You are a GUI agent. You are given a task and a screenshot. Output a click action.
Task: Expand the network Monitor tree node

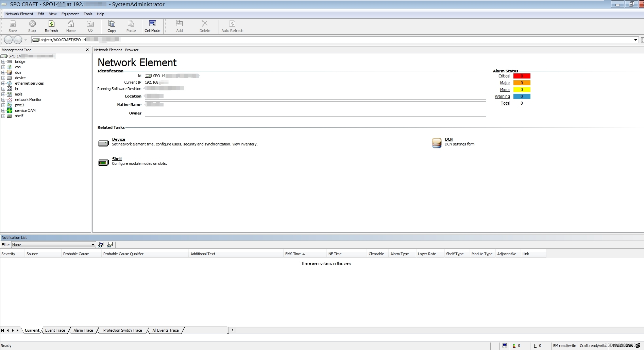pos(3,100)
